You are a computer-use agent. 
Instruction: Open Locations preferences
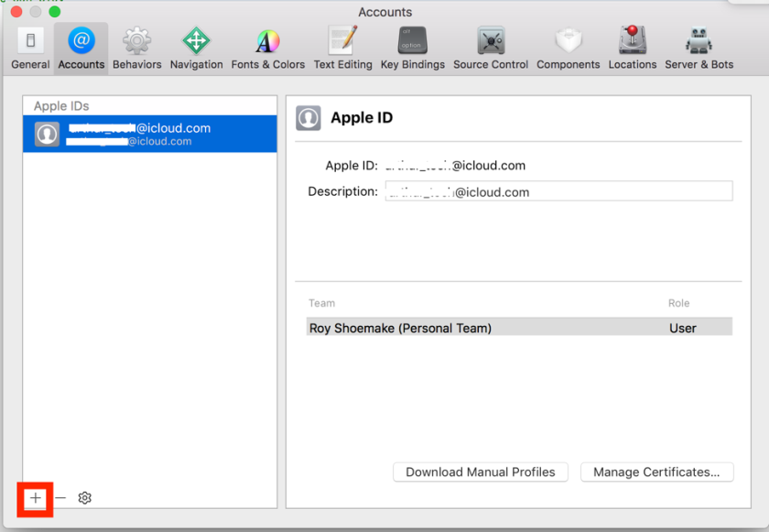click(x=633, y=48)
